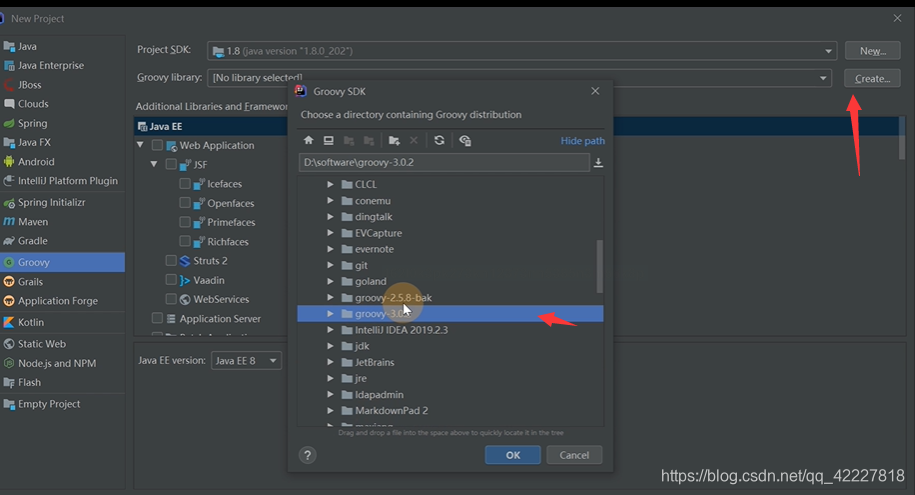Click the Static Web icon
Image resolution: width=915 pixels, height=495 pixels.
click(x=9, y=344)
